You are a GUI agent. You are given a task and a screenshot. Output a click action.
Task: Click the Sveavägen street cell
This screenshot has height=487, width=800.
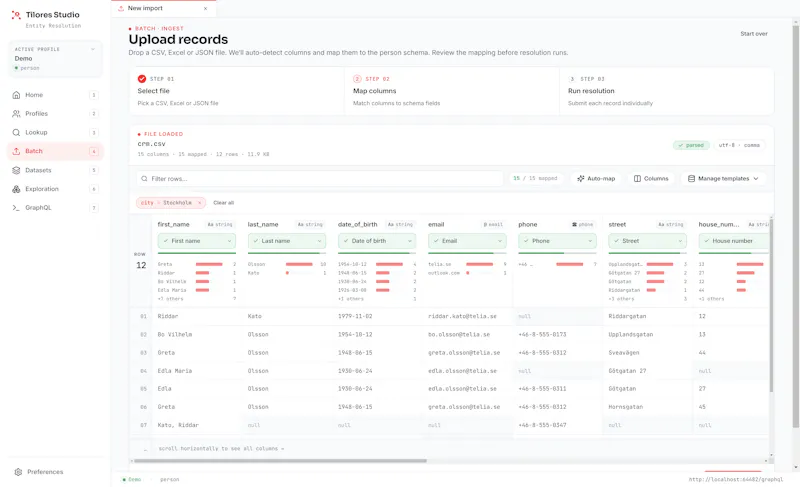click(x=626, y=352)
